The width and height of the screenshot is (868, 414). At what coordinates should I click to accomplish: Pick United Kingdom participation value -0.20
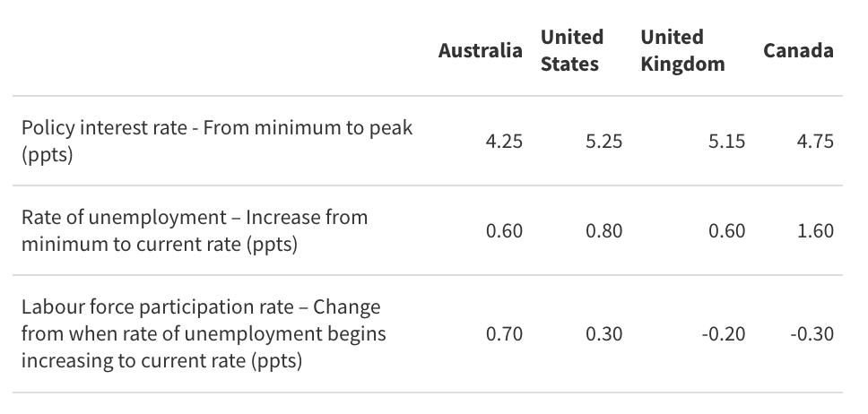tap(723, 334)
